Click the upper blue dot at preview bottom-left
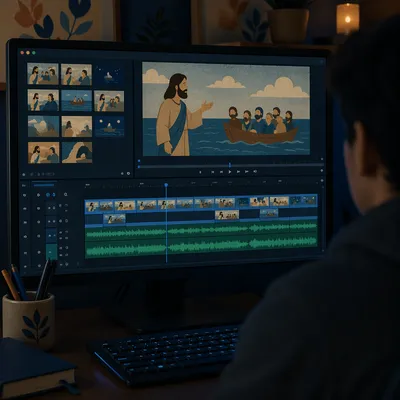The image size is (400, 400). coord(139,161)
